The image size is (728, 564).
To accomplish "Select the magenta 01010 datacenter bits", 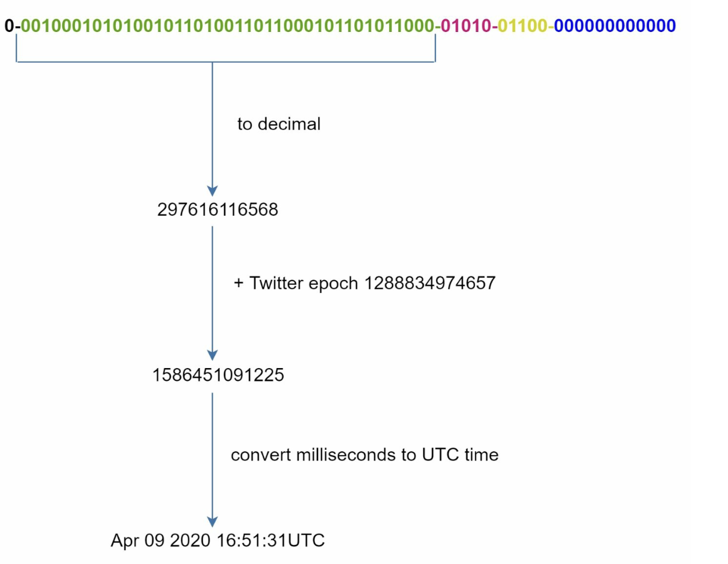I will click(x=465, y=26).
